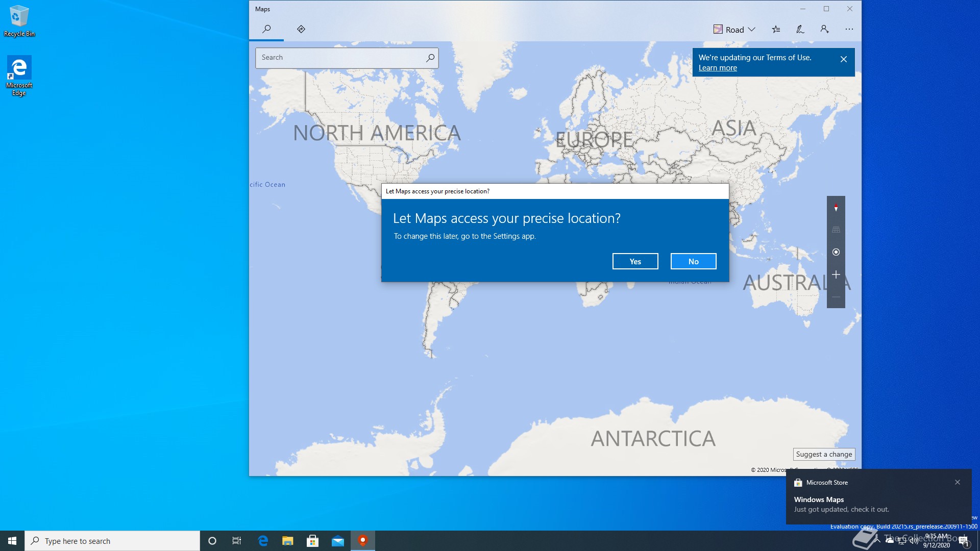
Task: Open the account sign-in icon
Action: click(824, 30)
